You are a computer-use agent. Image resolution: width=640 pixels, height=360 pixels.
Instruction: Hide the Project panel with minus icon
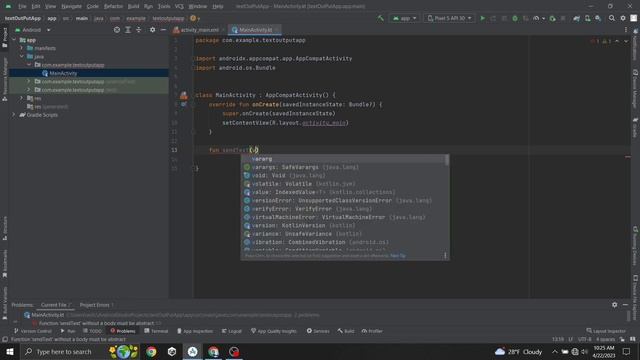click(x=163, y=30)
